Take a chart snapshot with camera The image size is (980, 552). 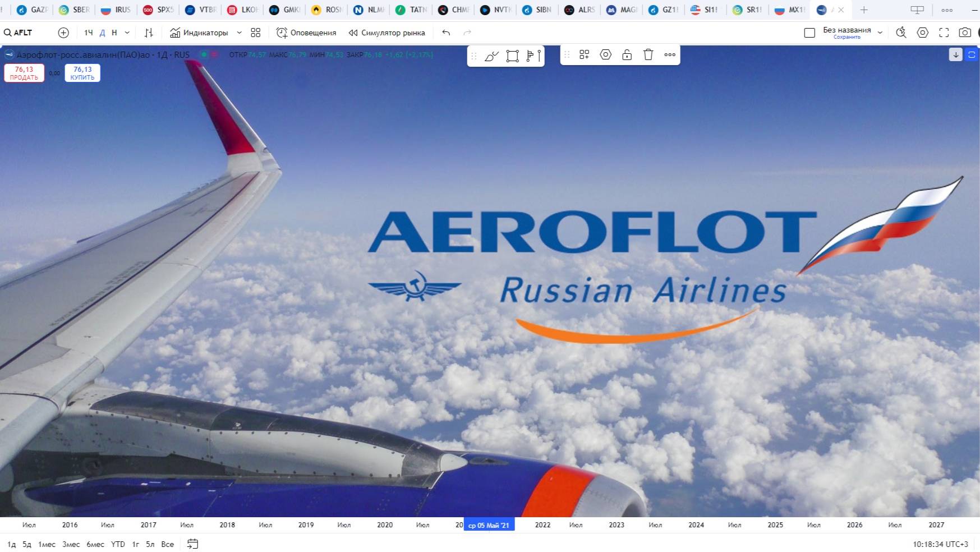pyautogui.click(x=965, y=33)
